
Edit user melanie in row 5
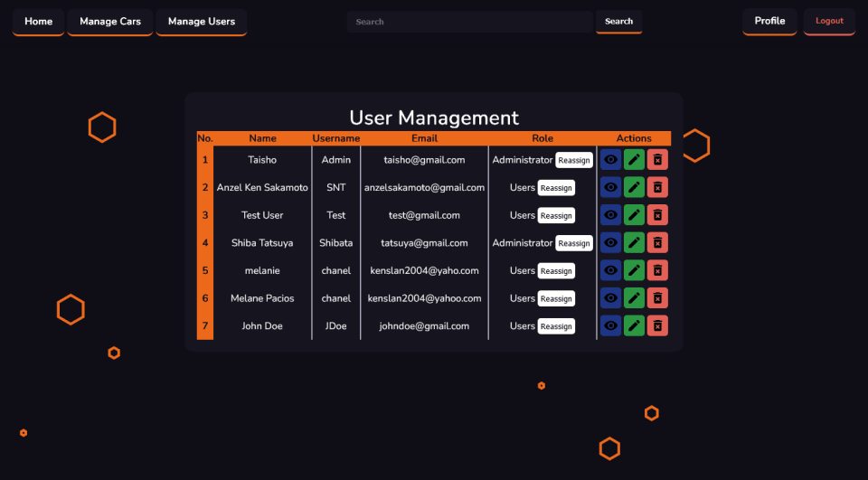pyautogui.click(x=634, y=270)
